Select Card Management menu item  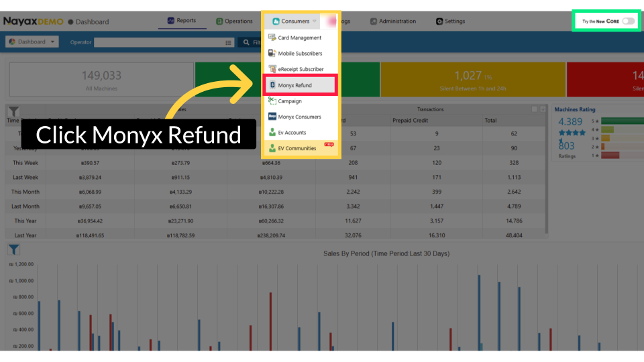pos(301,38)
